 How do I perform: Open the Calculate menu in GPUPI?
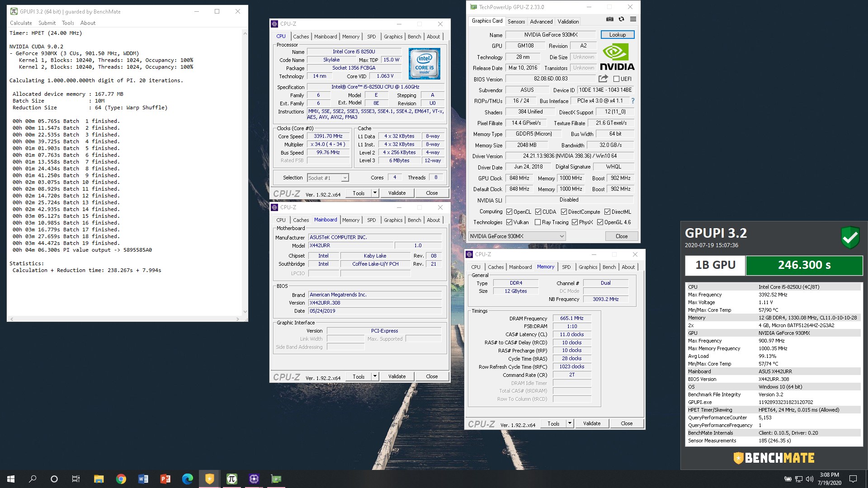pyautogui.click(x=21, y=23)
